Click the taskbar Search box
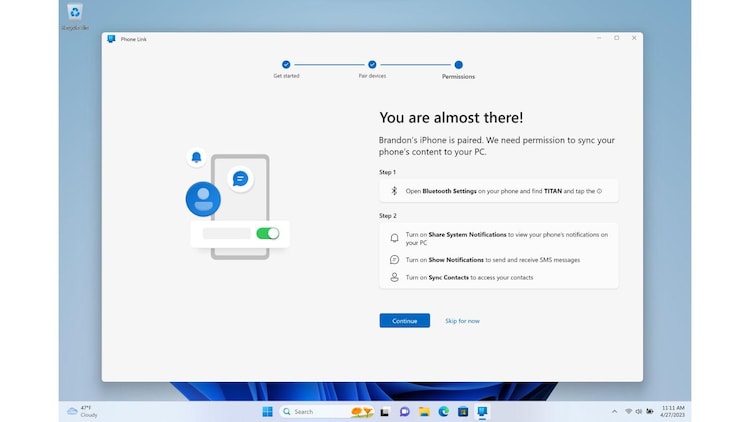 (x=310, y=411)
